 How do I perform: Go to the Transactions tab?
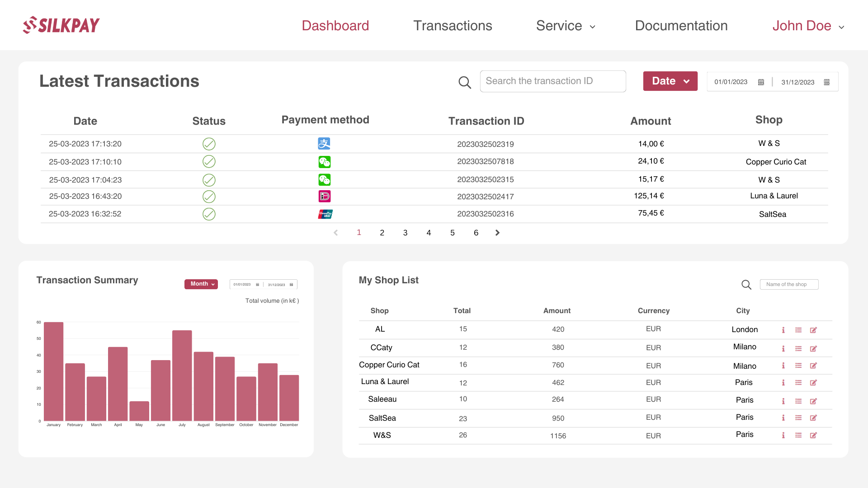coord(453,26)
